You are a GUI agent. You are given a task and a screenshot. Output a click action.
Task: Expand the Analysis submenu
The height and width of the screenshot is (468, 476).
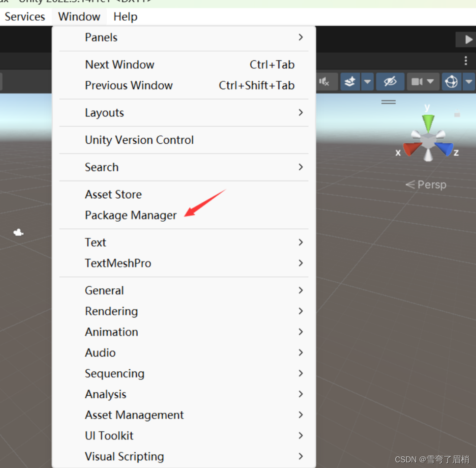point(184,394)
